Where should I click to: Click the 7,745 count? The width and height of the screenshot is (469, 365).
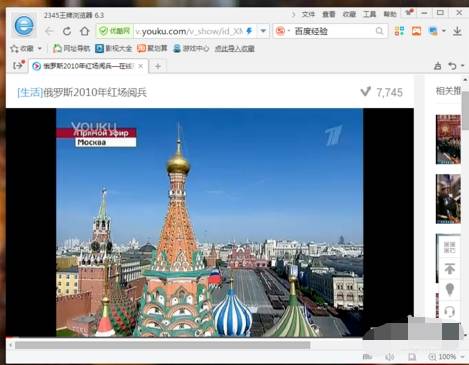[x=389, y=92]
